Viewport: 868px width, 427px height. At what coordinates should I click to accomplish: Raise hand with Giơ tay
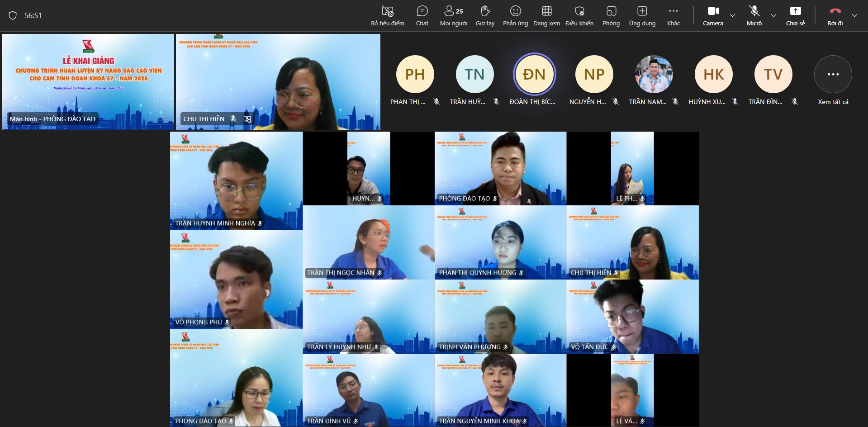click(x=485, y=15)
